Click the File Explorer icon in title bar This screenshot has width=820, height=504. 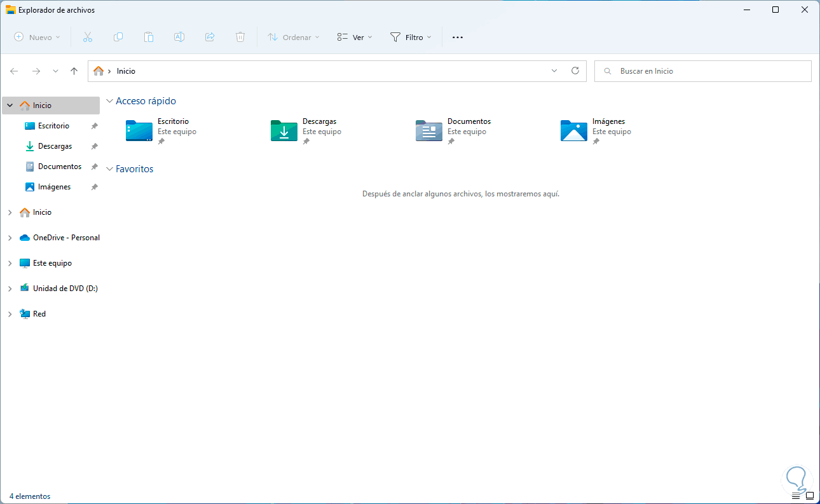[11, 10]
